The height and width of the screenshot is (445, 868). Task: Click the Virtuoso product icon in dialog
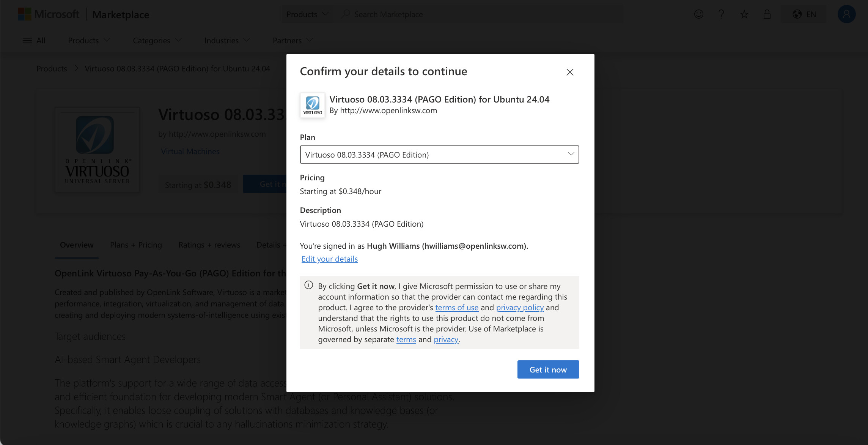313,105
